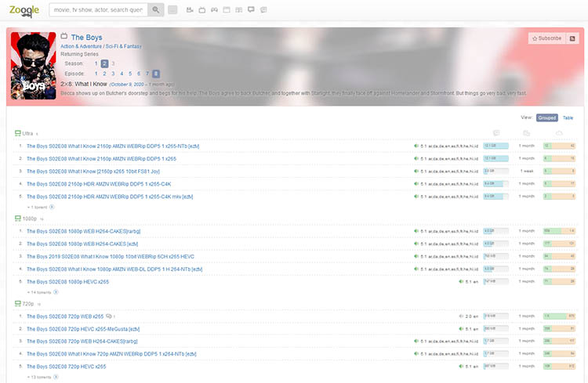Click audio icon on 1080p HEVC x265 row

[461, 281]
